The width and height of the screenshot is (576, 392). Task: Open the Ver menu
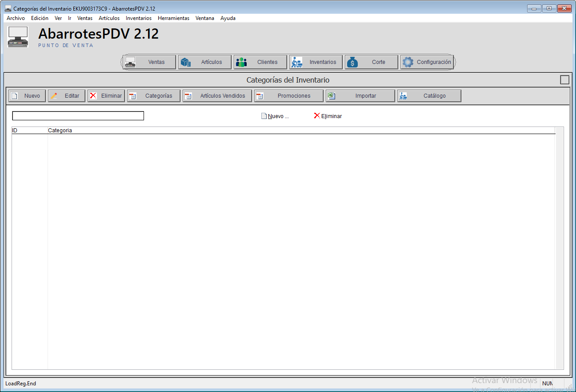coord(58,18)
